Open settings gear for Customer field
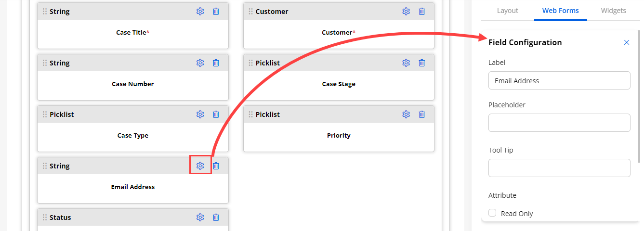The width and height of the screenshot is (644, 231). point(406,12)
